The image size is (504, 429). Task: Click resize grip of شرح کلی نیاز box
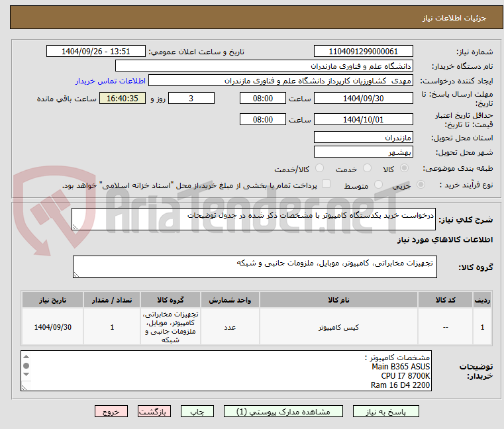click(76, 227)
